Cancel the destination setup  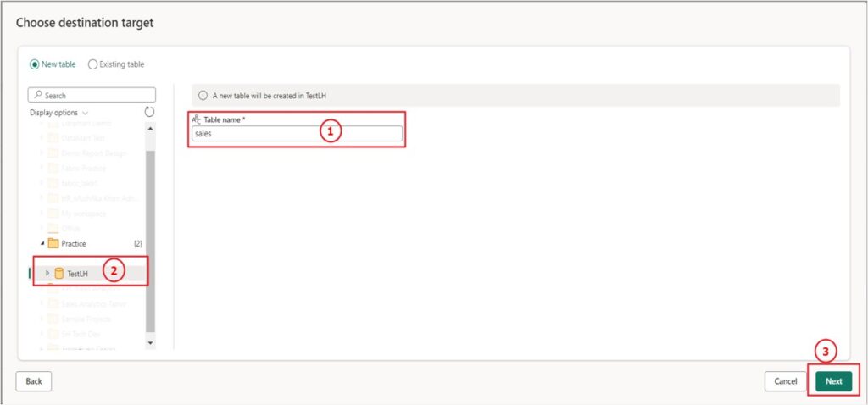click(785, 381)
